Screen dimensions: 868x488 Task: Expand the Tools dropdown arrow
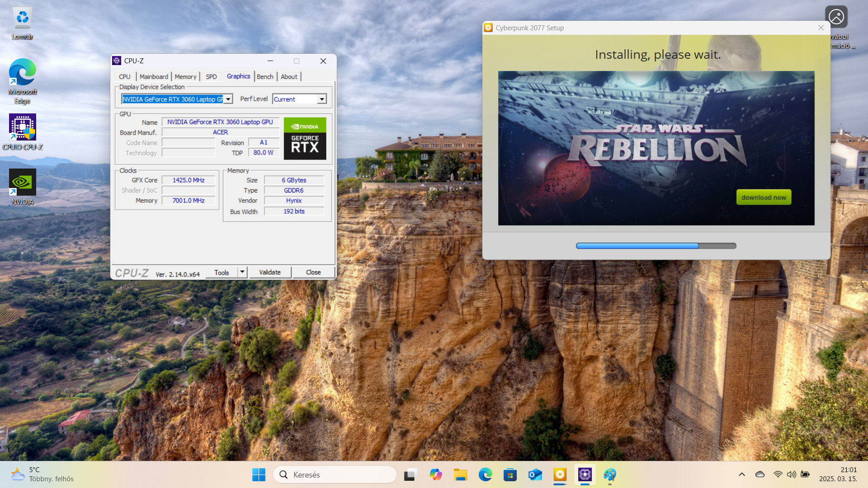click(242, 272)
